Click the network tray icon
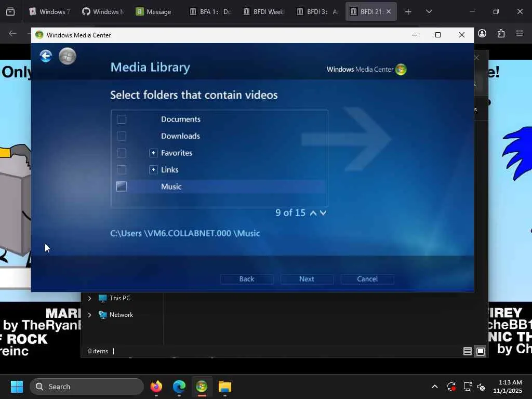 pyautogui.click(x=468, y=387)
